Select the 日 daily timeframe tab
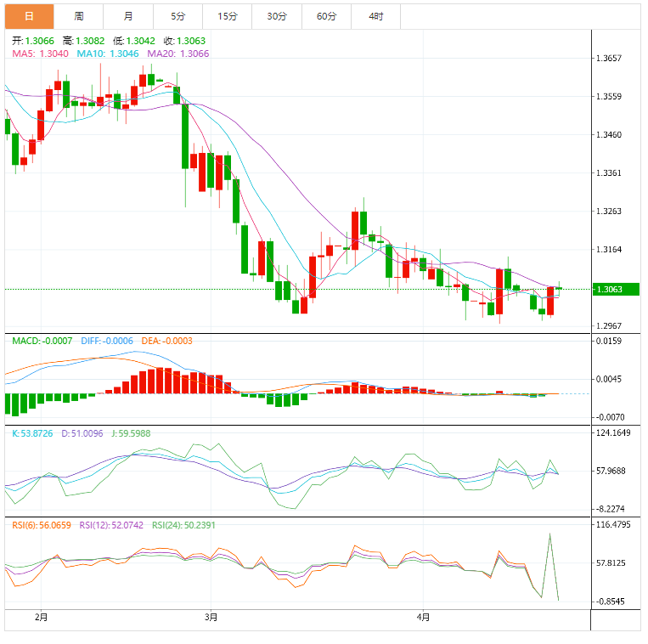The width and height of the screenshot is (648, 644). [x=30, y=16]
